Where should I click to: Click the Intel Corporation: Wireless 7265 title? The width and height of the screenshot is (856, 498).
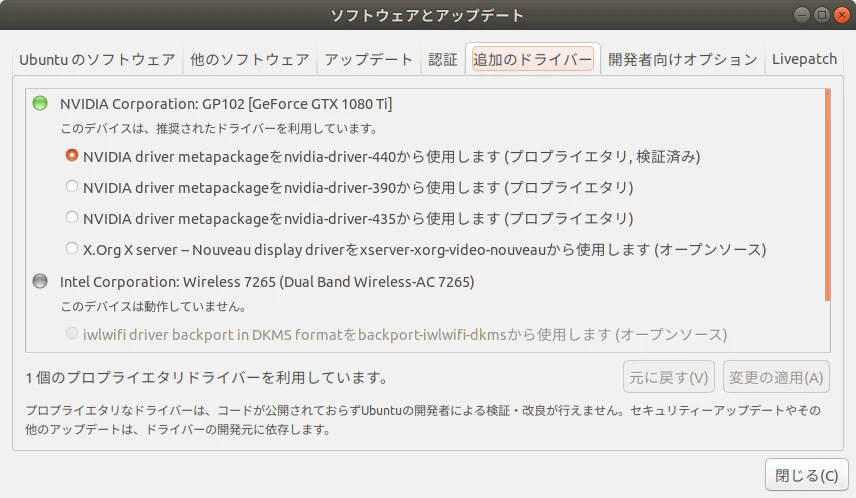(267, 282)
